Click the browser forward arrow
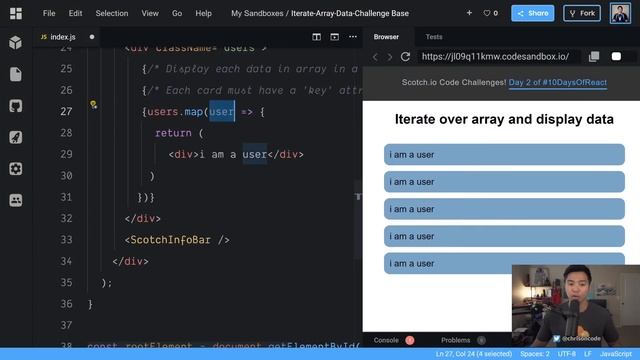Screen dimensions: 640x360 click(x=389, y=57)
